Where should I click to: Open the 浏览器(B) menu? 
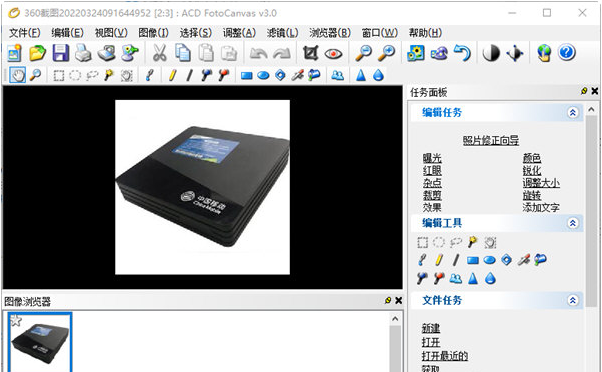(330, 33)
